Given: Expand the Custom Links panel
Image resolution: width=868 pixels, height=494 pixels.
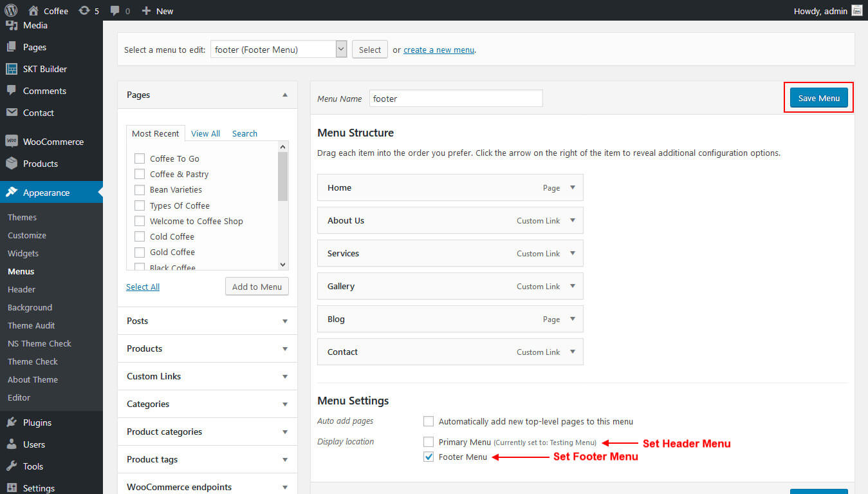Looking at the screenshot, I should 207,376.
